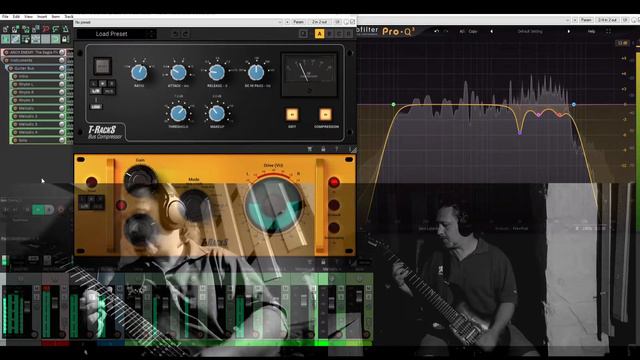Open the Insert menu
The height and width of the screenshot is (360, 640).
tap(42, 17)
